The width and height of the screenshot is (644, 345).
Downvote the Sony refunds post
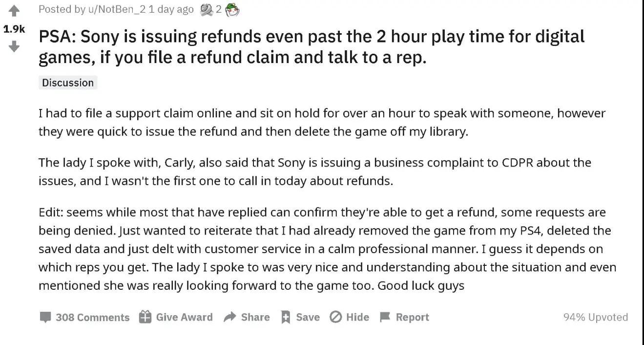point(14,47)
